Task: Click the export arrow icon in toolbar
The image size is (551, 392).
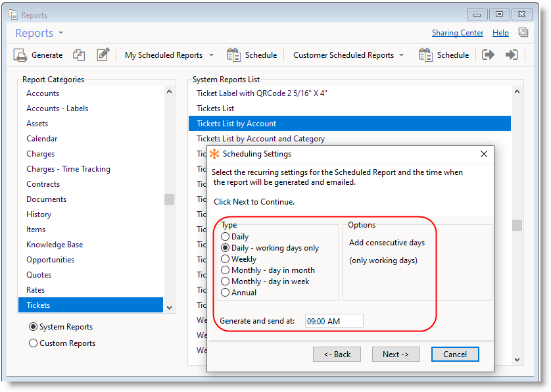Action: (x=488, y=55)
